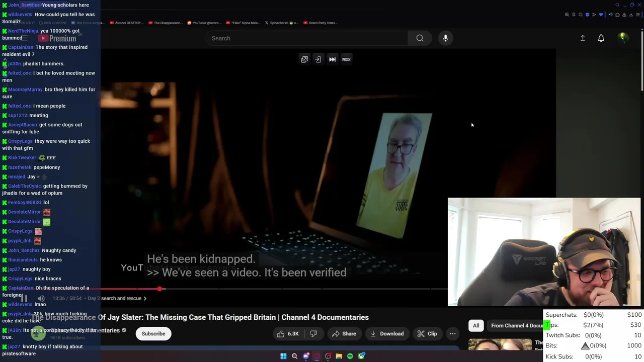The image size is (644, 362).
Task: Click the pop-out window icon above the video
Action: (x=304, y=59)
